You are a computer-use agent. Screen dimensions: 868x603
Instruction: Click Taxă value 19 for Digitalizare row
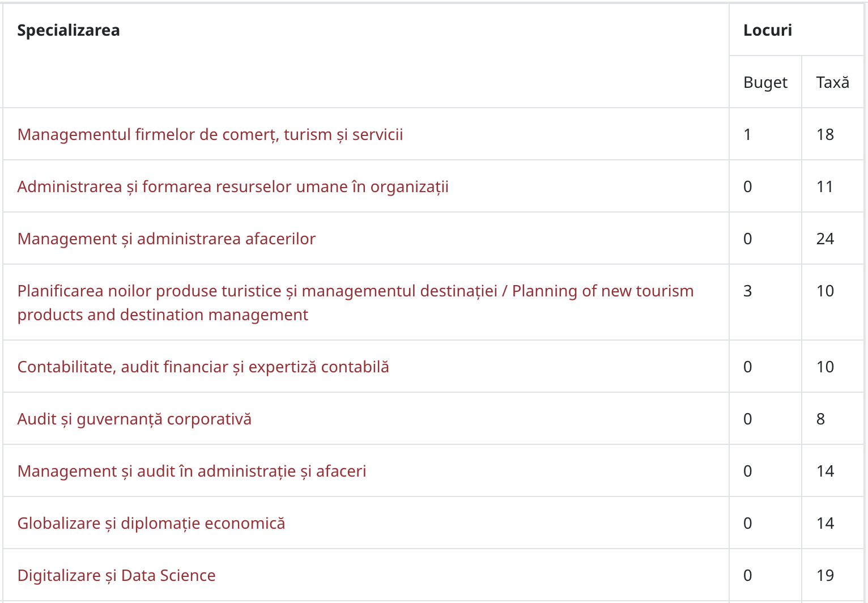[826, 575]
